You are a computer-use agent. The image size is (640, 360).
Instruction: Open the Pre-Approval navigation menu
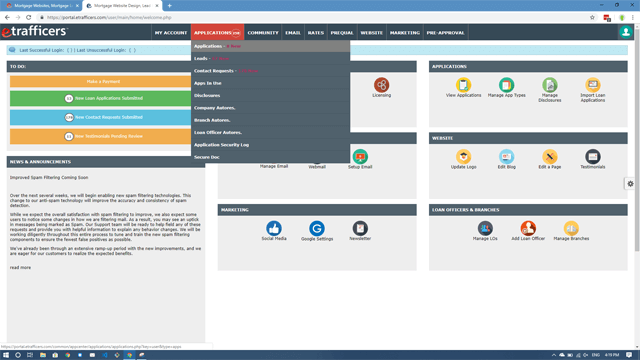445,33
